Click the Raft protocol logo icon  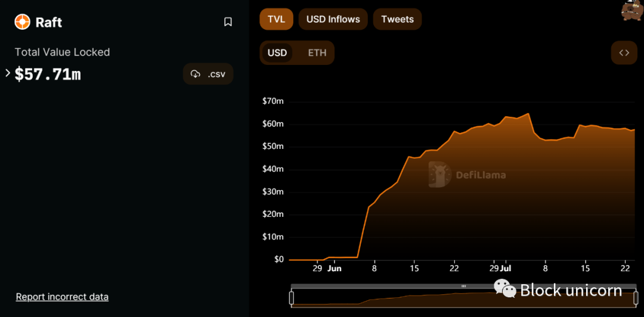pos(22,22)
